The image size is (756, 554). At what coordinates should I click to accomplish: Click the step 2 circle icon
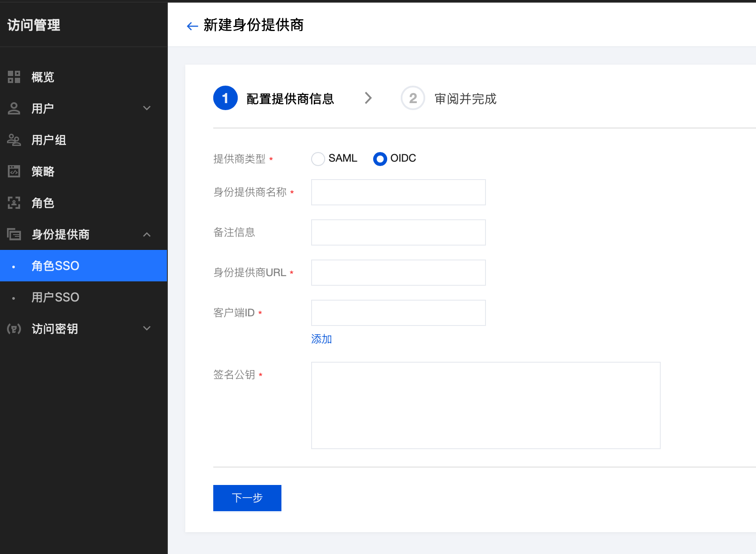[413, 98]
